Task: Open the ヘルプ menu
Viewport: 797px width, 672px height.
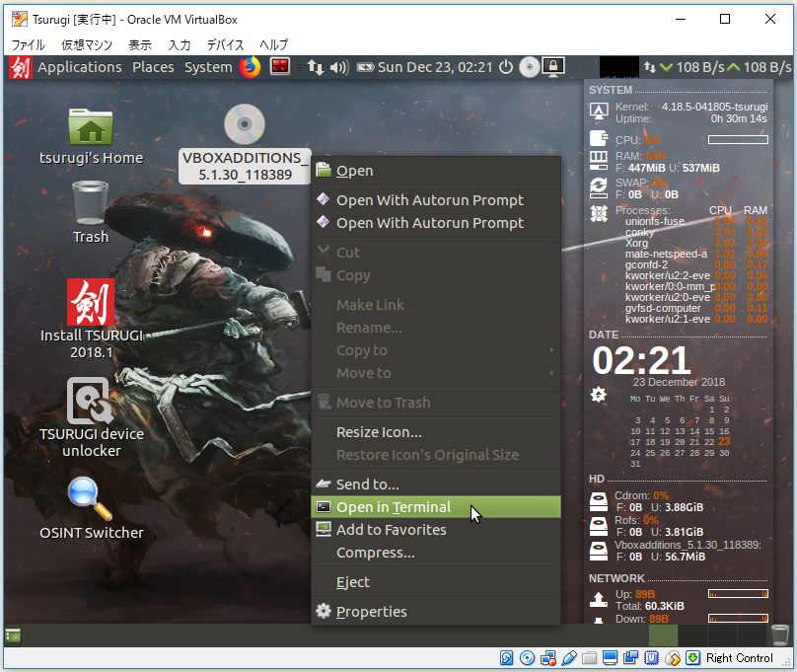Action: [273, 44]
